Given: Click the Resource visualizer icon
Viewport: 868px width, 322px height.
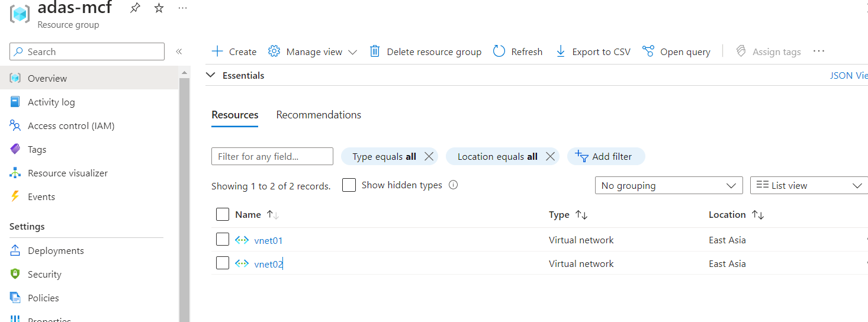Looking at the screenshot, I should pyautogui.click(x=15, y=173).
